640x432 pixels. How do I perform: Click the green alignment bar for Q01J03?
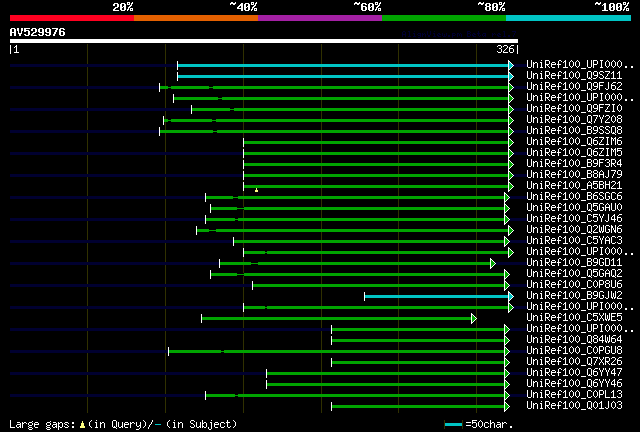click(x=418, y=407)
